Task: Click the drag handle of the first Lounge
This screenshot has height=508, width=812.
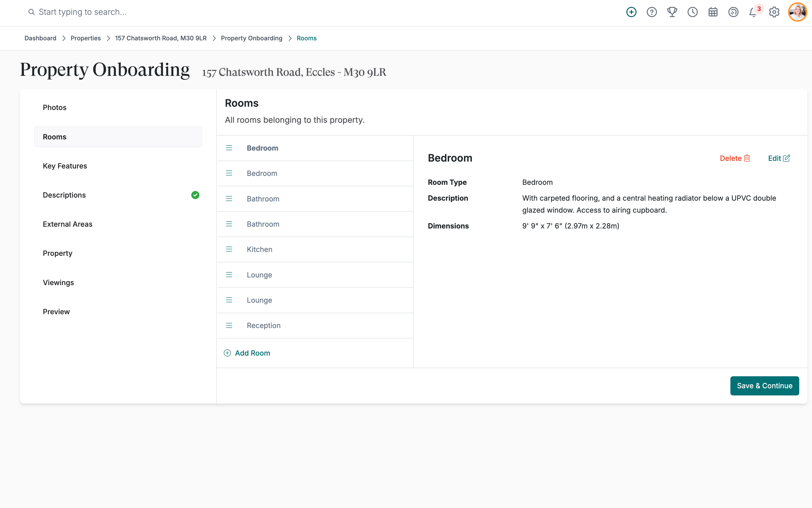Action: pyautogui.click(x=229, y=274)
